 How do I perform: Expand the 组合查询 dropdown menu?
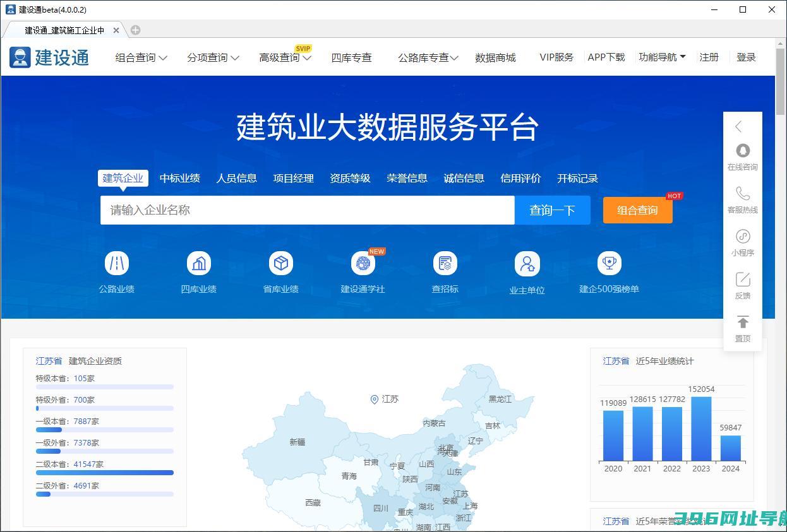[141, 57]
